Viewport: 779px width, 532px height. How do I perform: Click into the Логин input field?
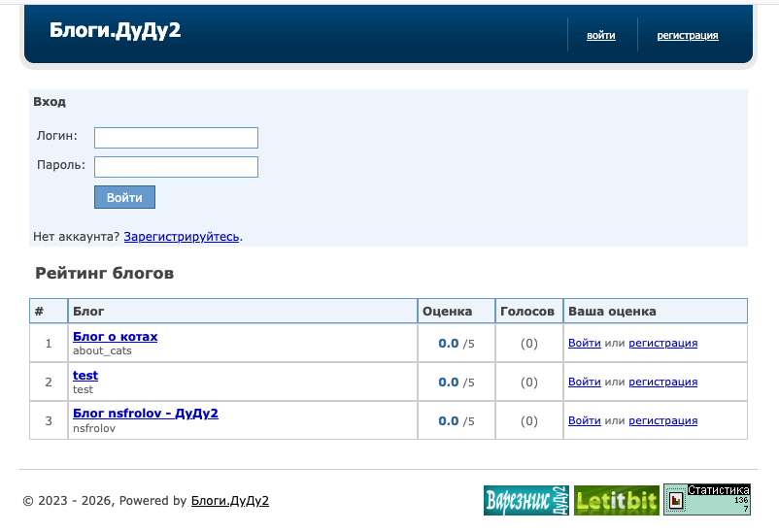177,138
